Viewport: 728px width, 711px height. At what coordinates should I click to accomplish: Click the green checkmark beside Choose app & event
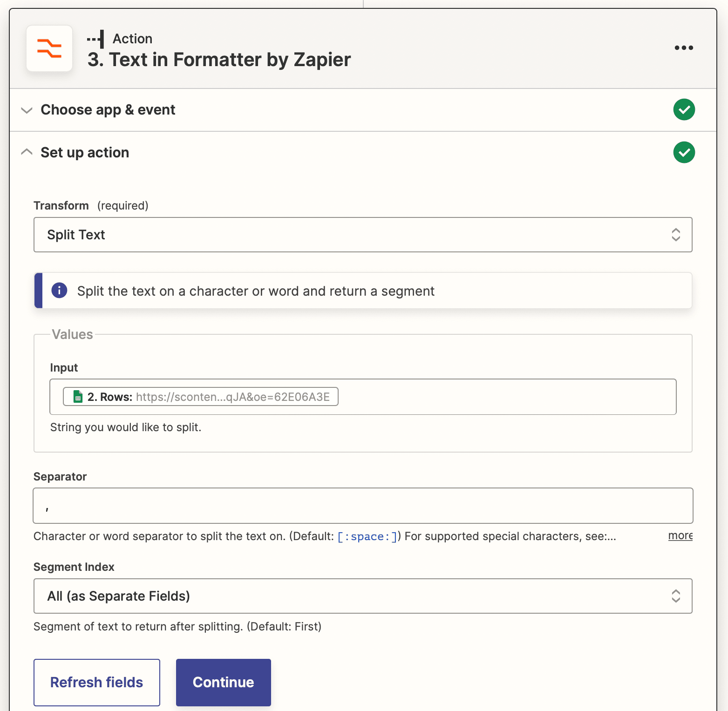point(684,109)
